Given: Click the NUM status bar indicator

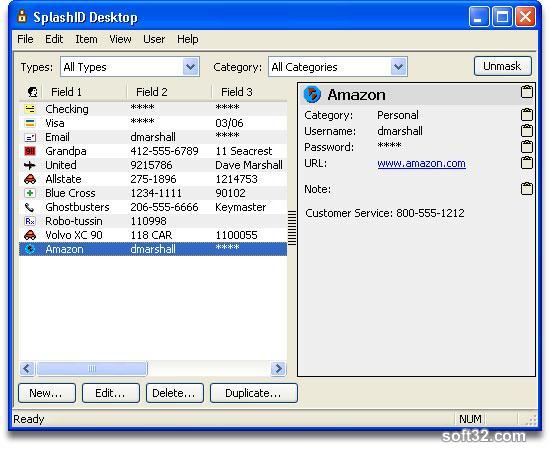Looking at the screenshot, I should pos(470,419).
